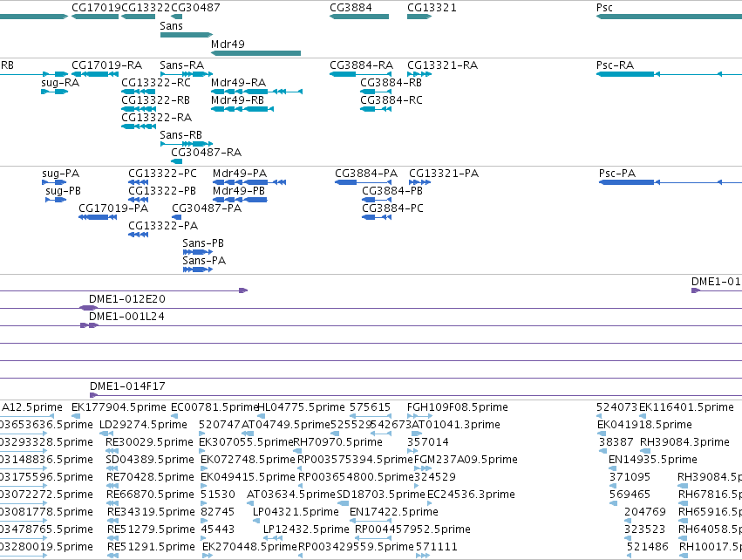Viewport: 742px width, 560px height.
Task: Click protein Mdr49-PB
Action: tap(239, 191)
